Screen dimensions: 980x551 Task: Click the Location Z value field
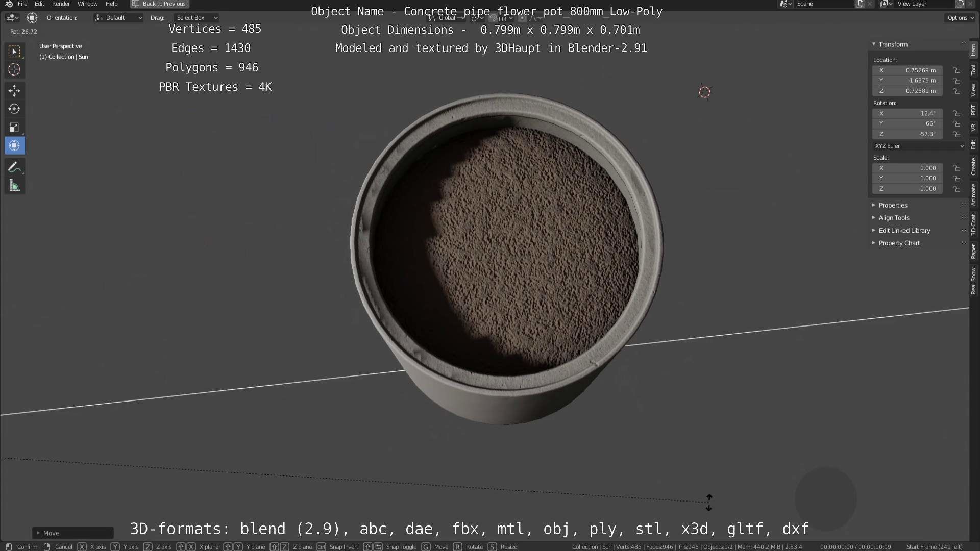coord(908,91)
